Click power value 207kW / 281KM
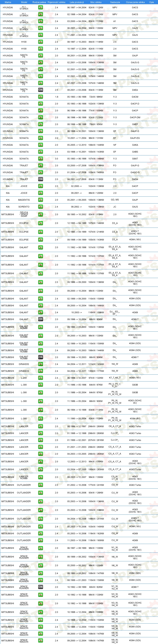158x644 pixels. (96, 440)
